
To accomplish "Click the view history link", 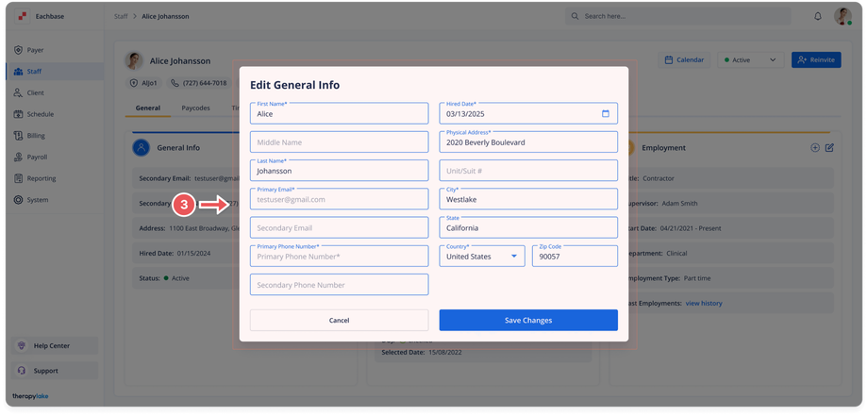I will pyautogui.click(x=704, y=303).
